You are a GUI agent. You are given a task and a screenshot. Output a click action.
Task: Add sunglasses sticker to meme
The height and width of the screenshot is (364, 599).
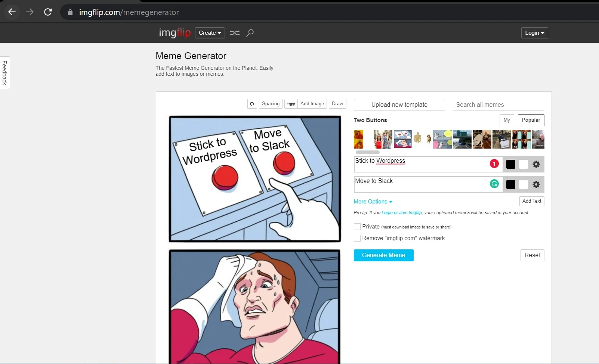291,104
